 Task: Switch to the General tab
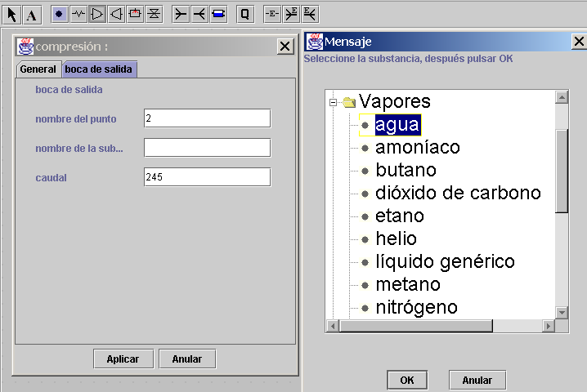tap(38, 69)
